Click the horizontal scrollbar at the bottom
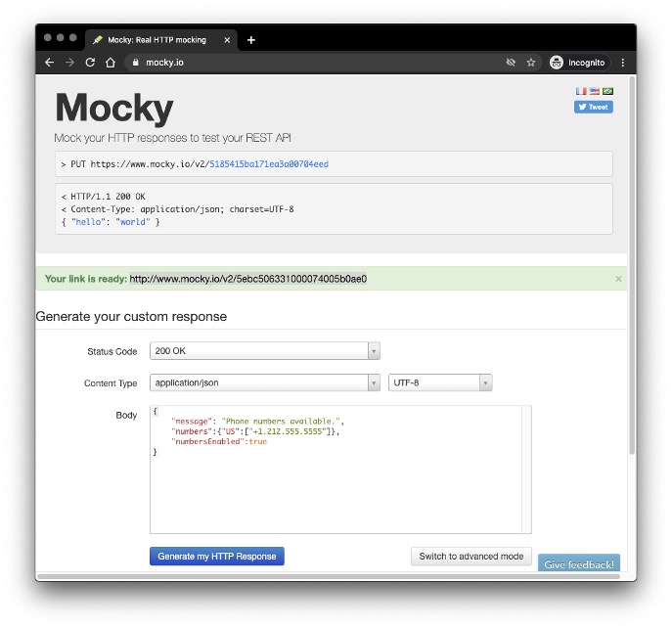Image resolution: width=672 pixels, height=628 pixels. tap(329, 577)
